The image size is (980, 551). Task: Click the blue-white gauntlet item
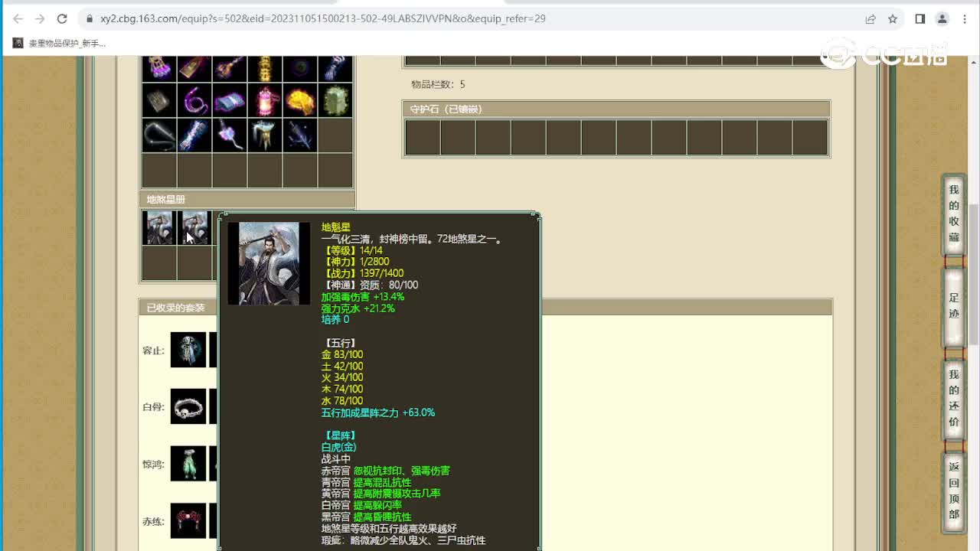(194, 135)
